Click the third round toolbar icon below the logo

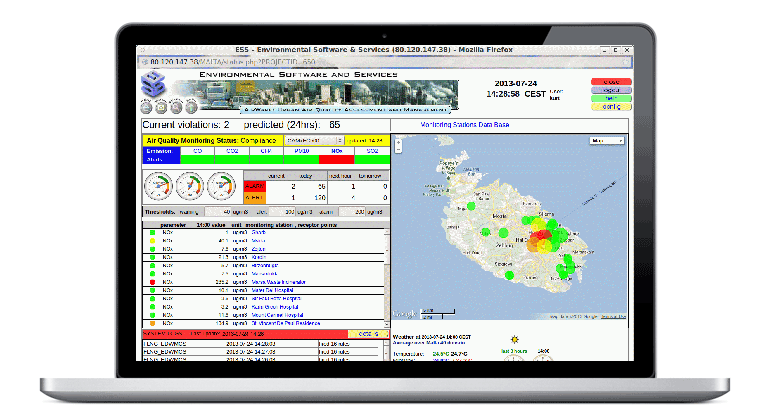point(177,106)
